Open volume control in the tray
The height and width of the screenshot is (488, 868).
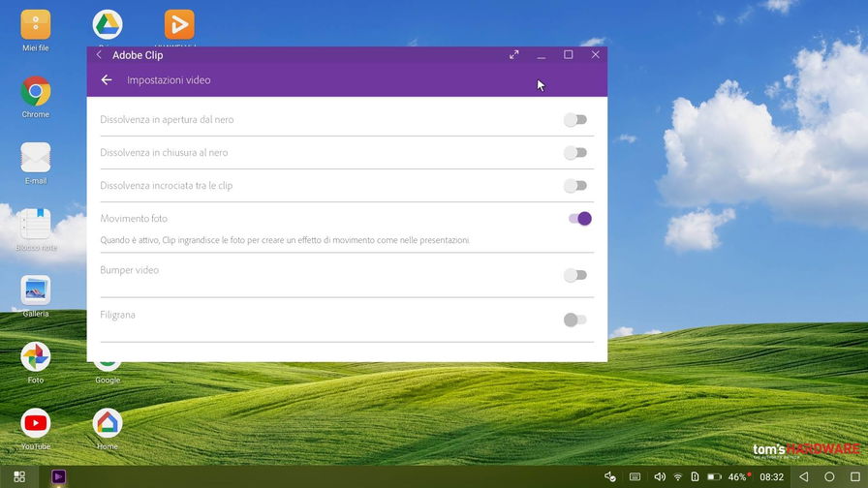660,476
